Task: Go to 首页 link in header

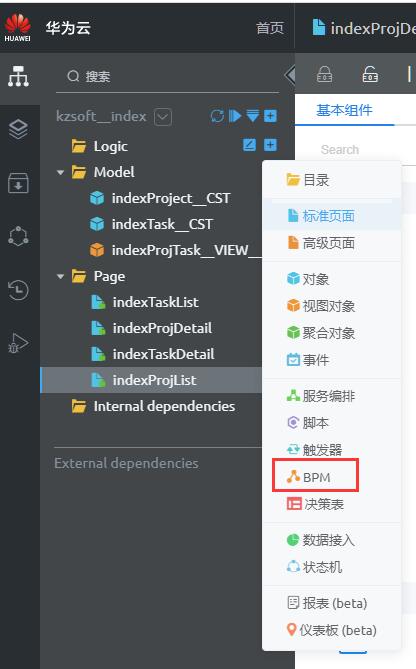Action: point(270,28)
